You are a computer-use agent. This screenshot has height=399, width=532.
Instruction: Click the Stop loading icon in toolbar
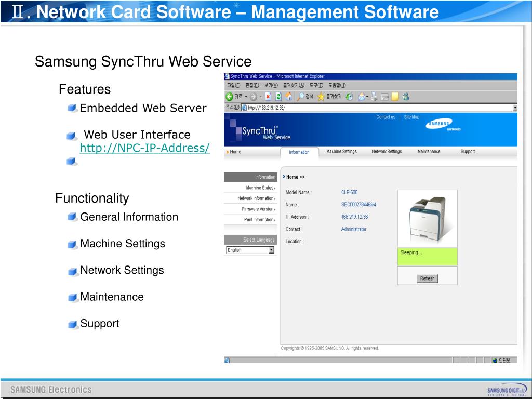pyautogui.click(x=268, y=97)
